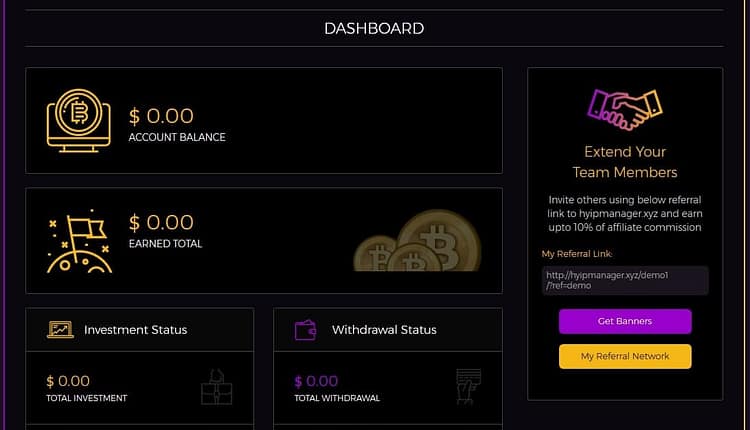750x430 pixels.
Task: Click the $ 0.00 earned total amount
Action: click(x=161, y=222)
